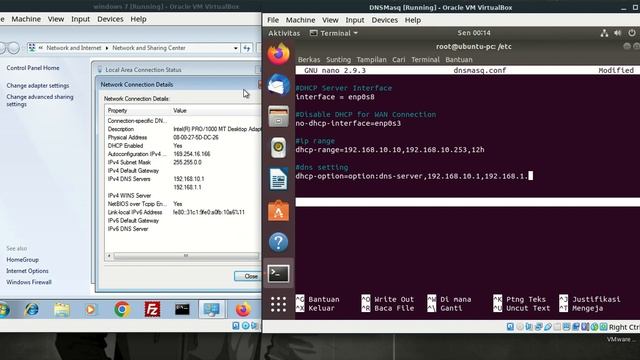Viewport: 640px width, 360px height.
Task: Open the address bar dropdown arrow
Action: [x=236, y=48]
